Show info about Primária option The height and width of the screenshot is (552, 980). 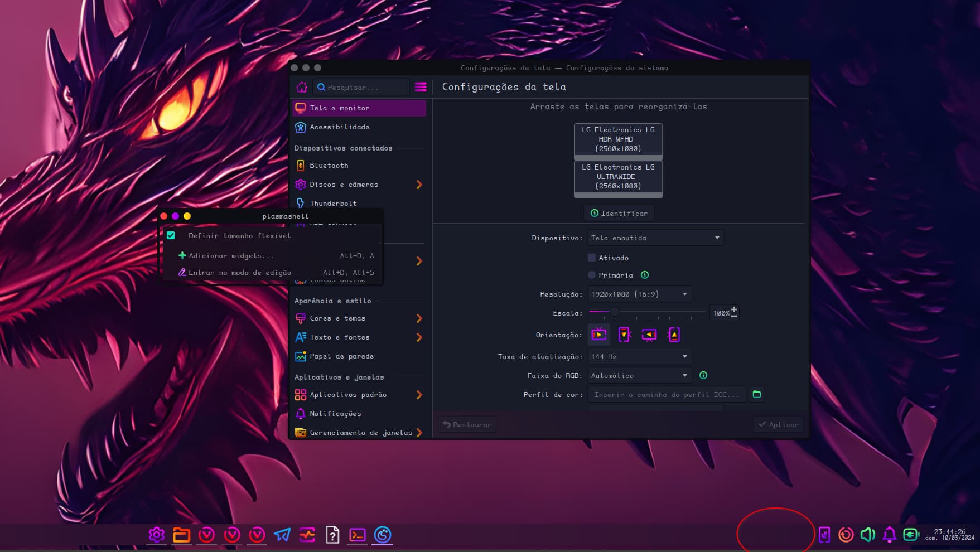[645, 275]
